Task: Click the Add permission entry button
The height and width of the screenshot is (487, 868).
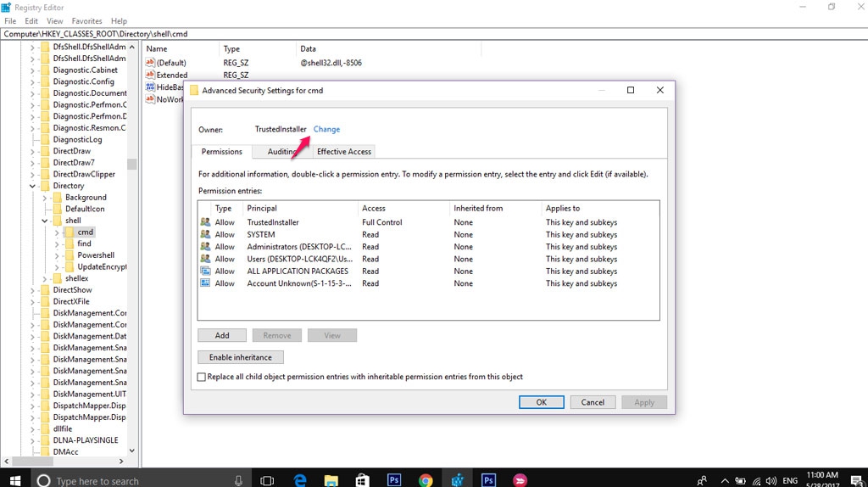Action: pos(222,335)
